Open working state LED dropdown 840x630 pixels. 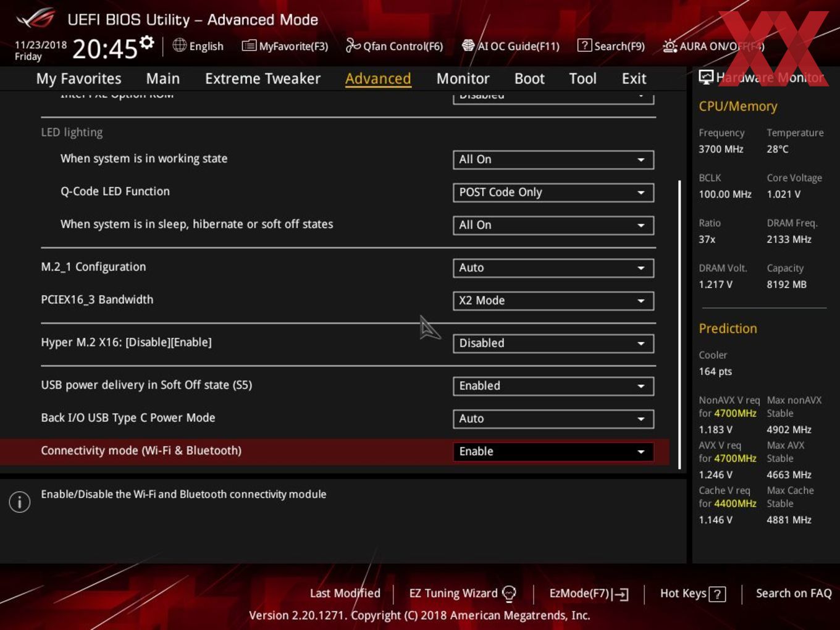click(x=553, y=159)
